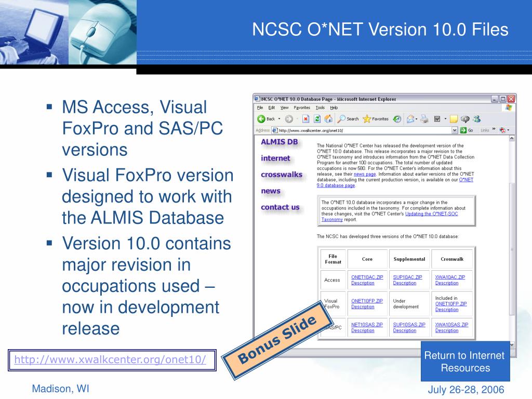Print the page with printer icon

point(424,119)
